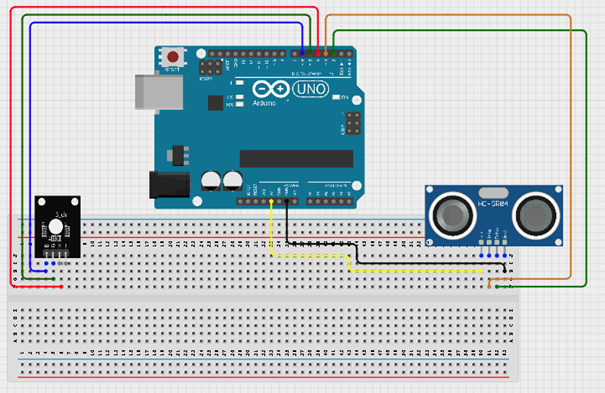Click the ON power LED on Arduino

click(x=336, y=97)
